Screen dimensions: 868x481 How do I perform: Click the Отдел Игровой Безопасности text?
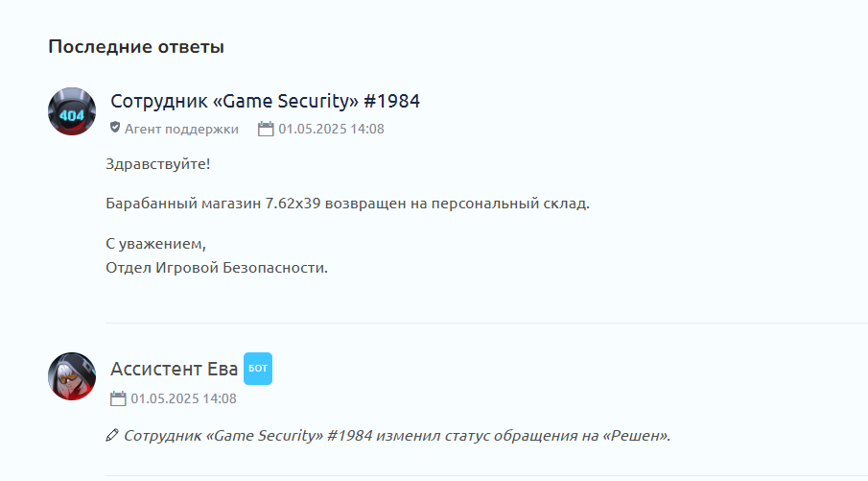[x=217, y=268]
